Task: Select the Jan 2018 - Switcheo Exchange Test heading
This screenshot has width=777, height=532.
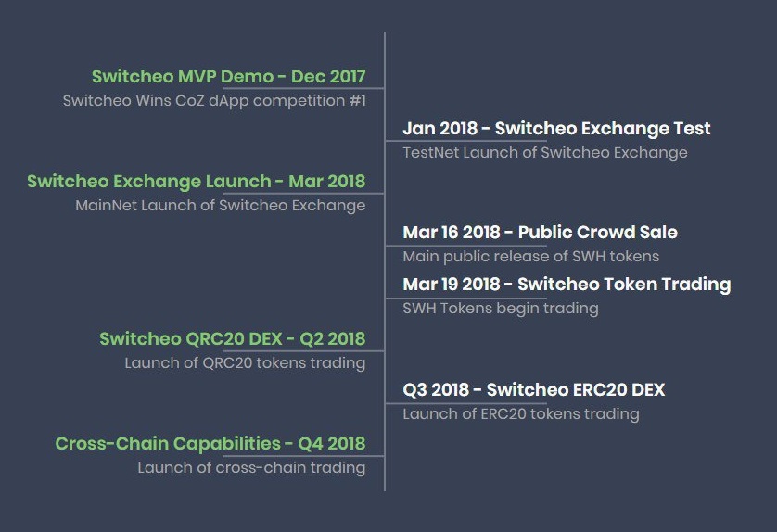Action: (x=556, y=128)
